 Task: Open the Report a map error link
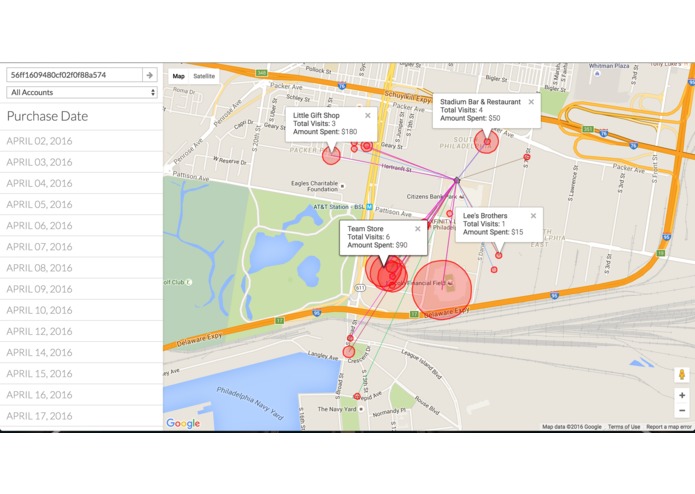pyautogui.click(x=668, y=427)
